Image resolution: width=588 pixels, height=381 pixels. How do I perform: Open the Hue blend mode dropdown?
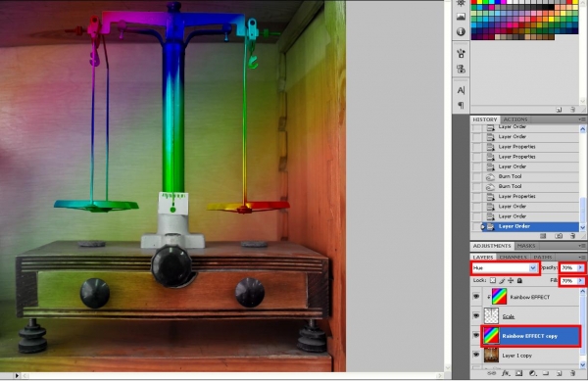[x=505, y=267]
